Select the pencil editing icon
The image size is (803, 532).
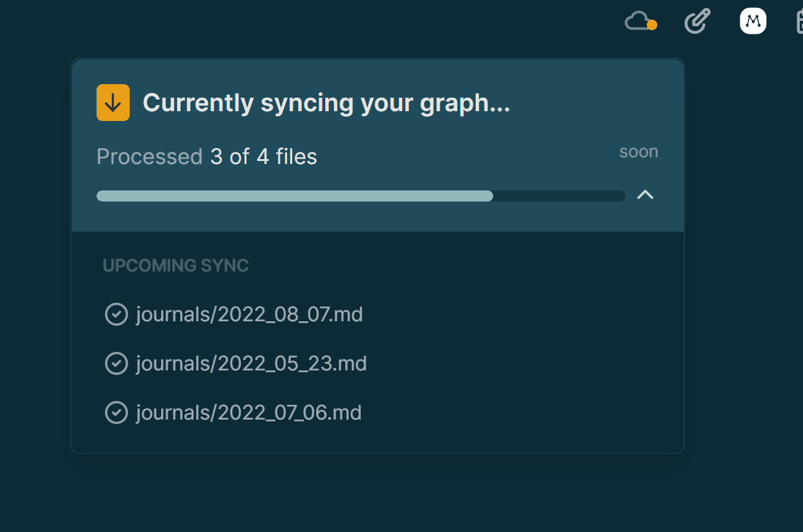pos(697,21)
